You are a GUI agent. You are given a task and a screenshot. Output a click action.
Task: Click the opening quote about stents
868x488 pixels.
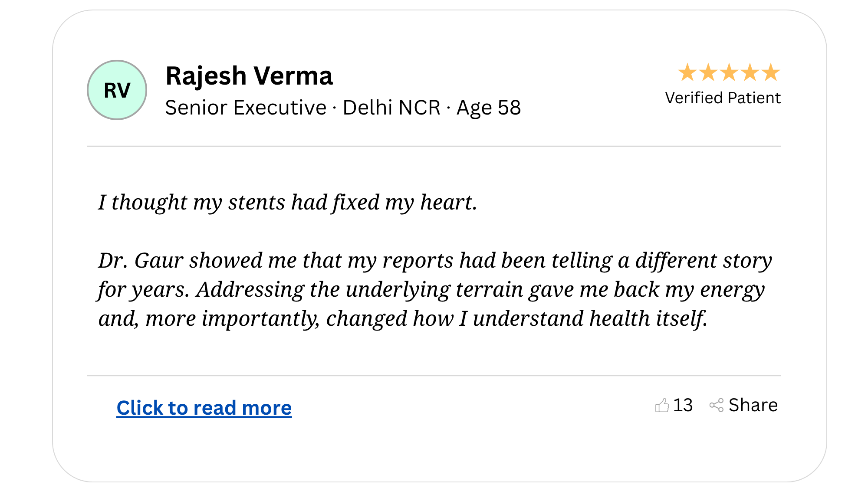[288, 202]
